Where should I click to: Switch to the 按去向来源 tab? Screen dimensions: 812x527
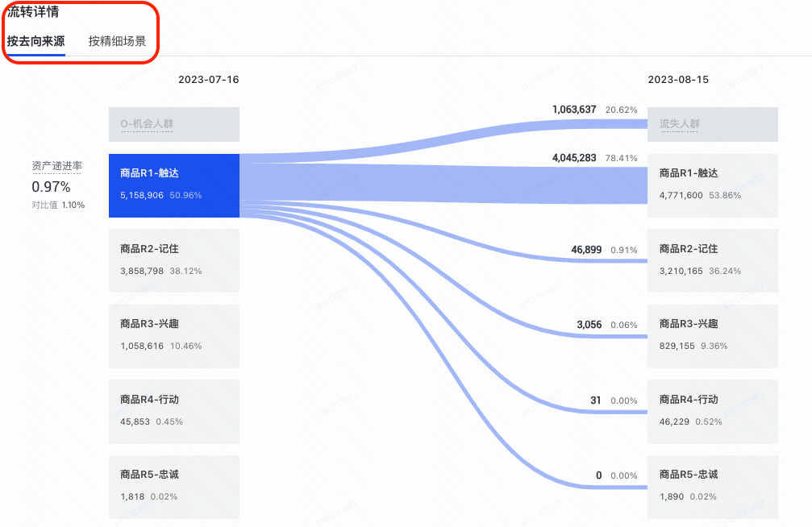point(36,41)
